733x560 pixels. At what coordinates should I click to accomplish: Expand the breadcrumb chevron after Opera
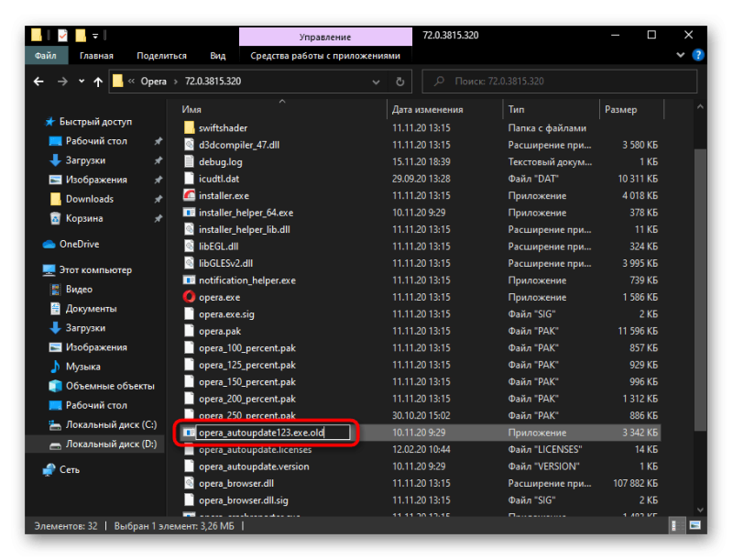176,82
